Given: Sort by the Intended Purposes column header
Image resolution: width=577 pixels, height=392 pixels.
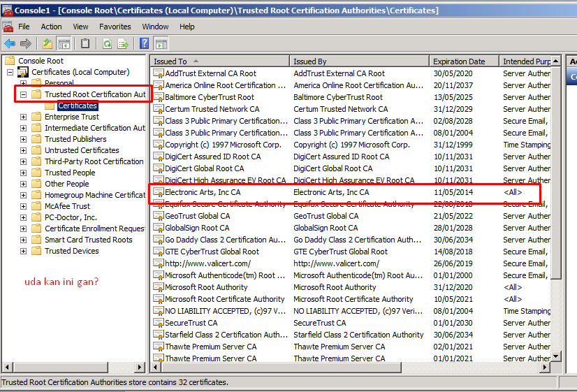Looking at the screenshot, I should [x=525, y=61].
